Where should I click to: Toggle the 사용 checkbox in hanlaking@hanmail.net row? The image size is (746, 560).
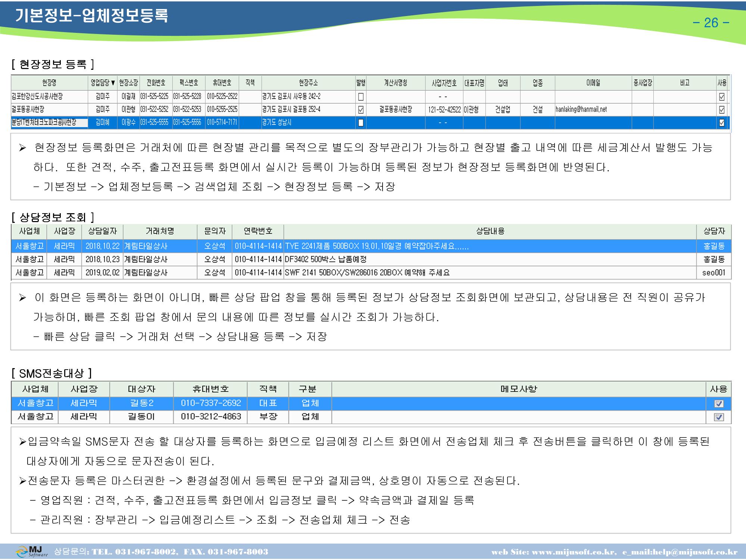tap(722, 110)
